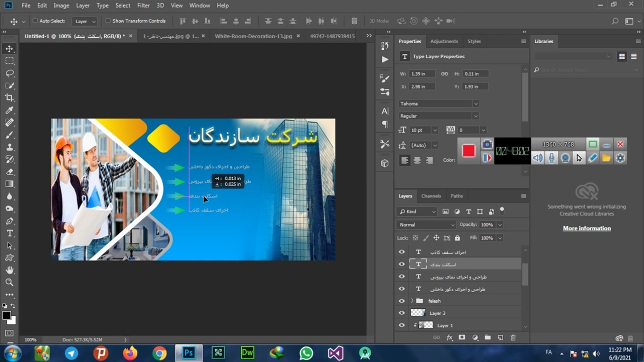Select the Crop tool
The width and height of the screenshot is (644, 362).
pos(10,98)
